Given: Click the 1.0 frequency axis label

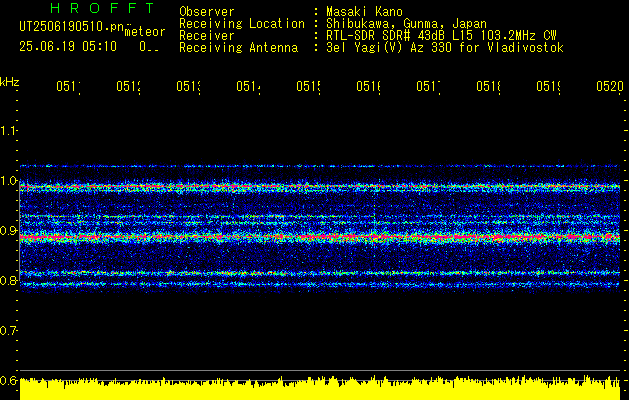Looking at the screenshot, I should coord(8,181).
